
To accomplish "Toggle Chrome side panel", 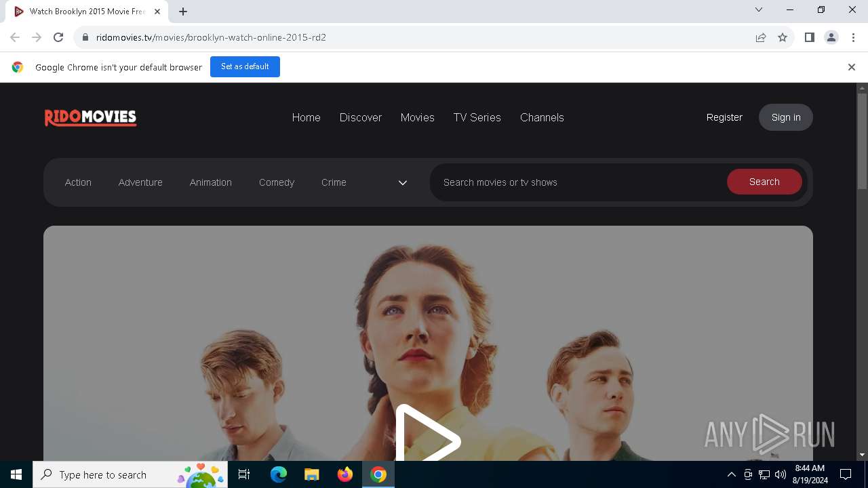I will [x=809, y=37].
